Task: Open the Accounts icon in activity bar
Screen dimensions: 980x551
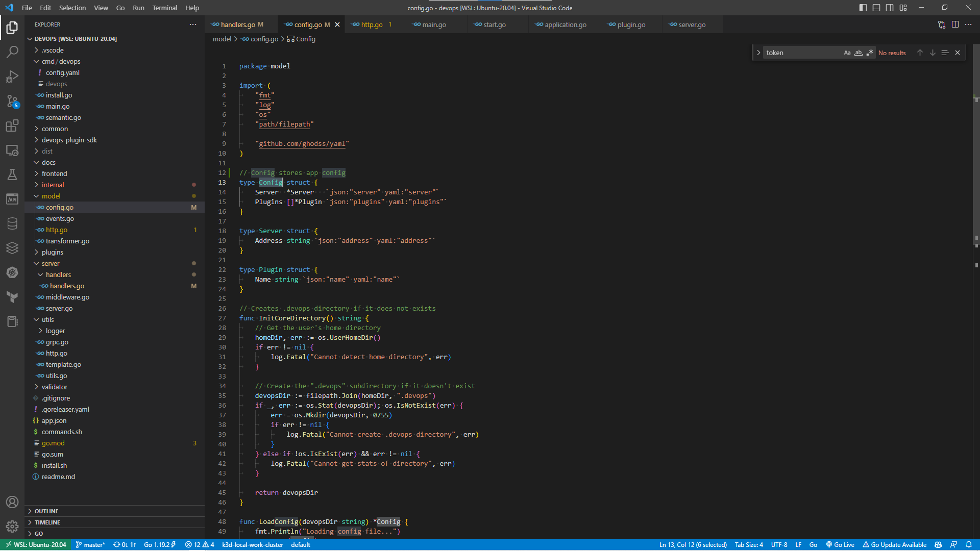Action: click(x=13, y=502)
